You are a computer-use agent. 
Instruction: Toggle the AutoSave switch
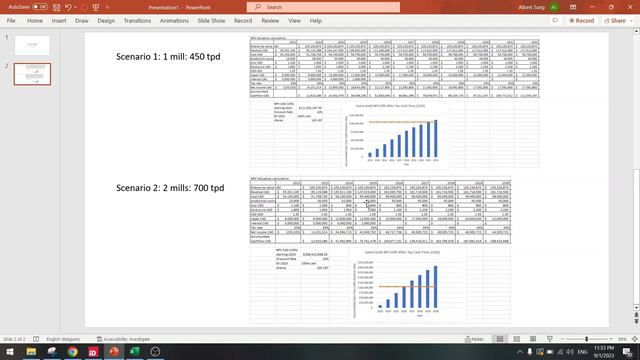coord(40,7)
